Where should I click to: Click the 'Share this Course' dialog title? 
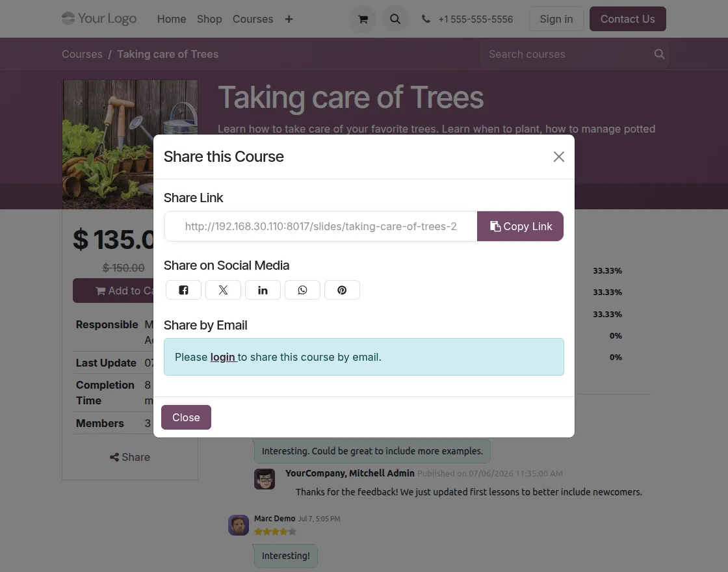[x=224, y=157]
